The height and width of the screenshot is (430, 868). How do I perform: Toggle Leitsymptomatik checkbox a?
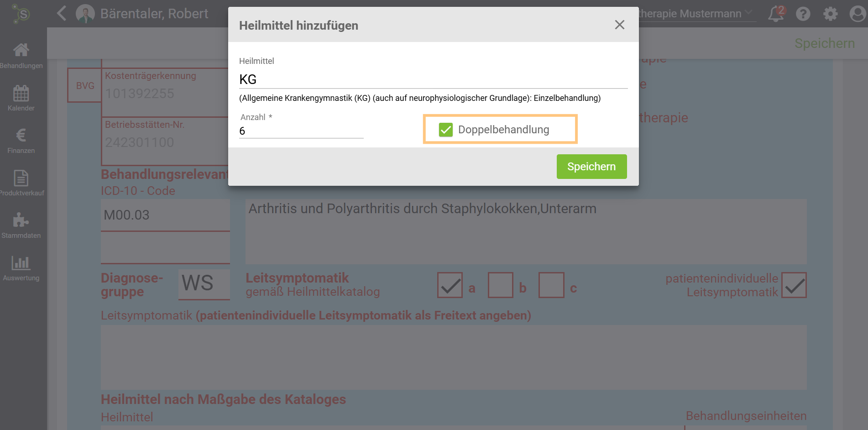point(450,285)
